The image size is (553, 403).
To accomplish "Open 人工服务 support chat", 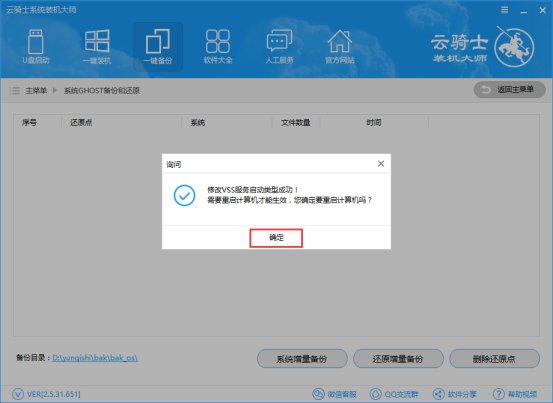I will click(279, 47).
